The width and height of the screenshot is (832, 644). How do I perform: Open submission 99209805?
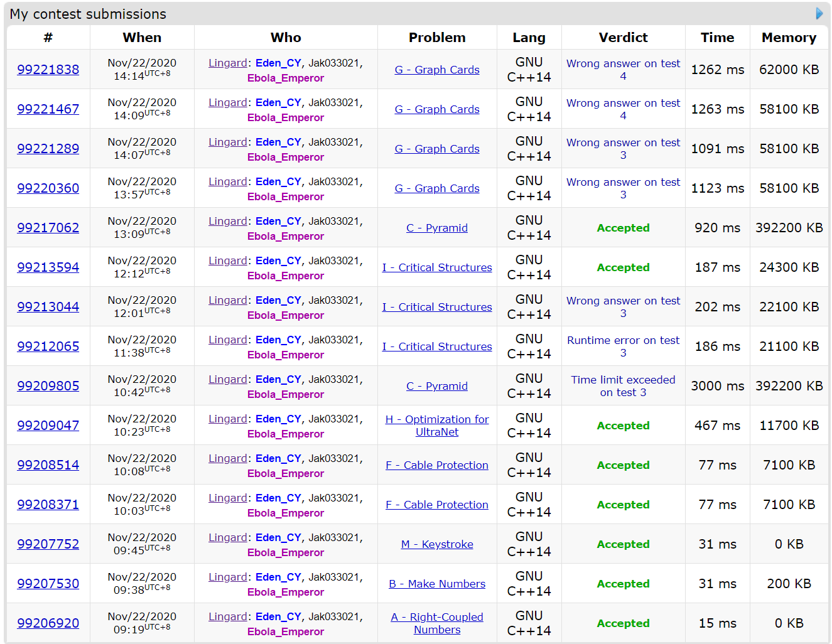click(x=48, y=386)
